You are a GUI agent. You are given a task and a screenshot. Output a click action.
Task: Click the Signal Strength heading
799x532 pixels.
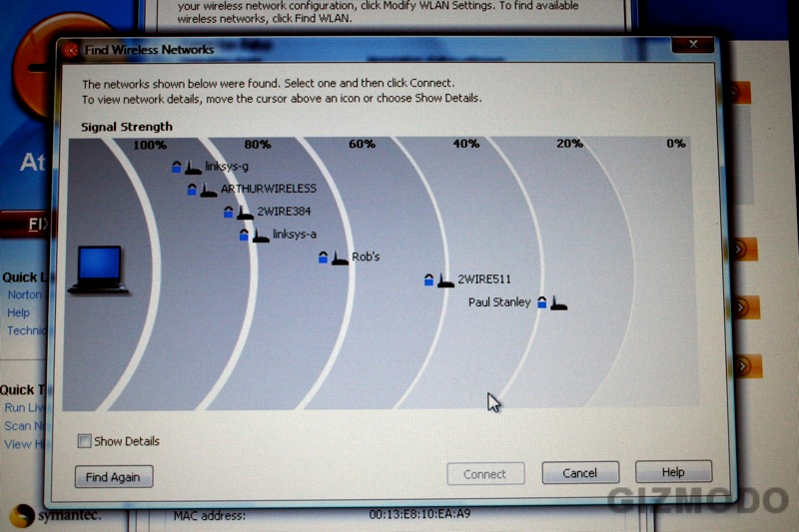point(127,127)
